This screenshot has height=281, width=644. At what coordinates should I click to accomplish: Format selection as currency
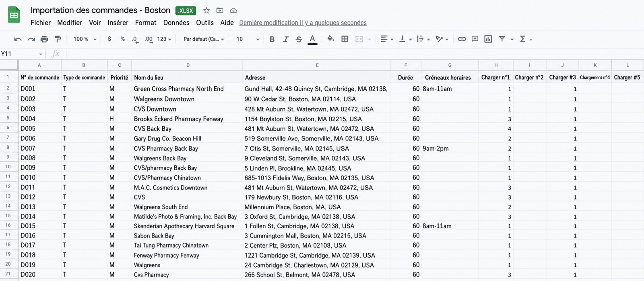[x=109, y=39]
